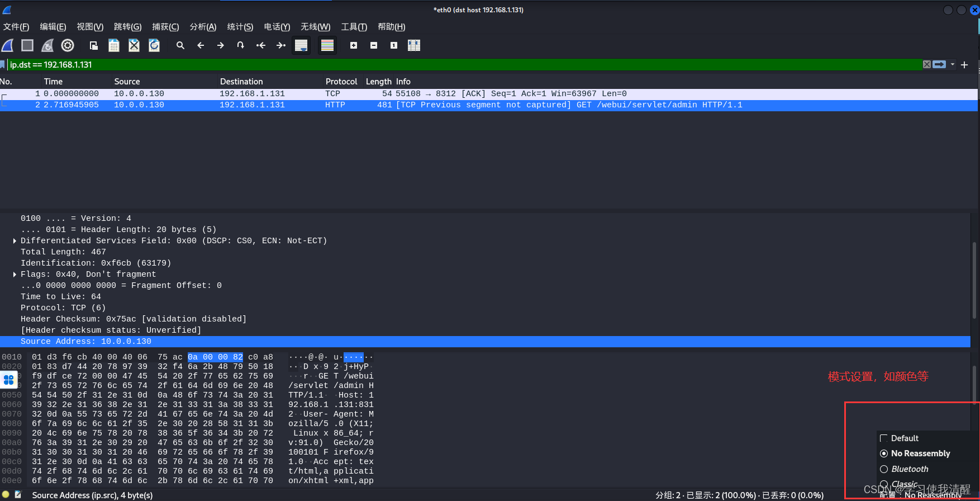Close this capture file (X file icon)

pyautogui.click(x=134, y=45)
